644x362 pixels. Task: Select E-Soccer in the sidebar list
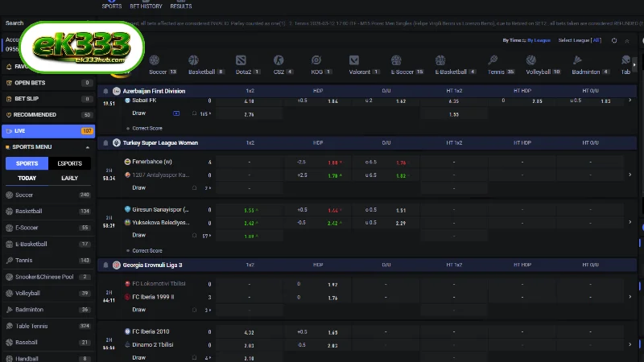(x=48, y=228)
